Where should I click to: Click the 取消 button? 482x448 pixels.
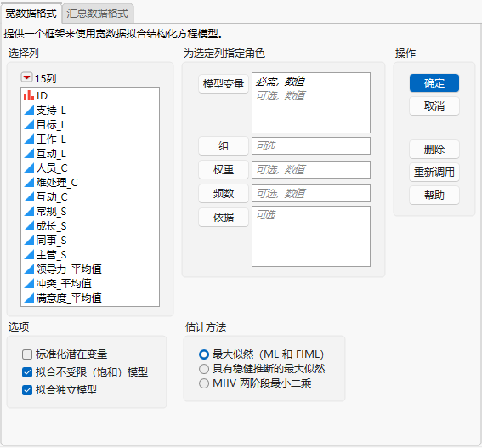coord(434,106)
